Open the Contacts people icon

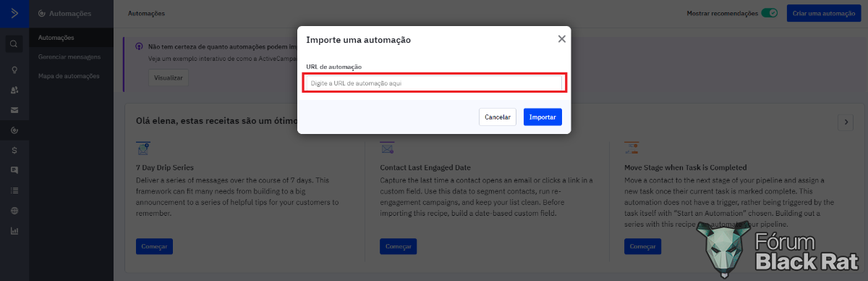point(14,91)
